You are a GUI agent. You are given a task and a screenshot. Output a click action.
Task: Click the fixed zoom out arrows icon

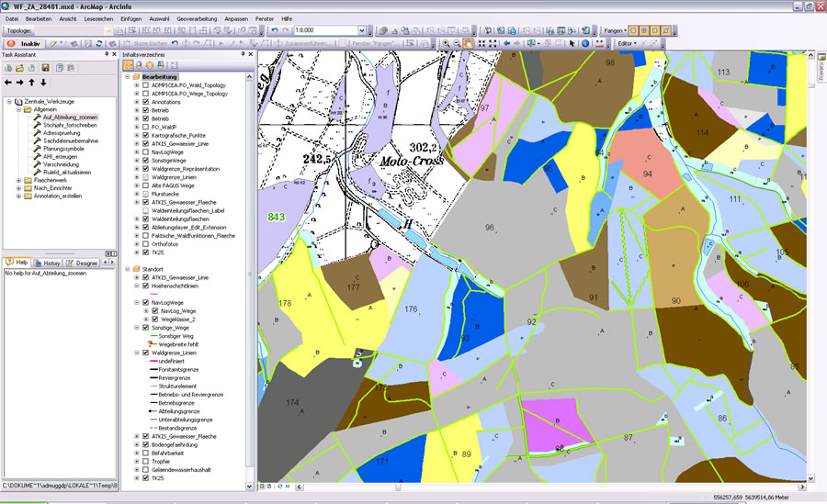click(493, 44)
